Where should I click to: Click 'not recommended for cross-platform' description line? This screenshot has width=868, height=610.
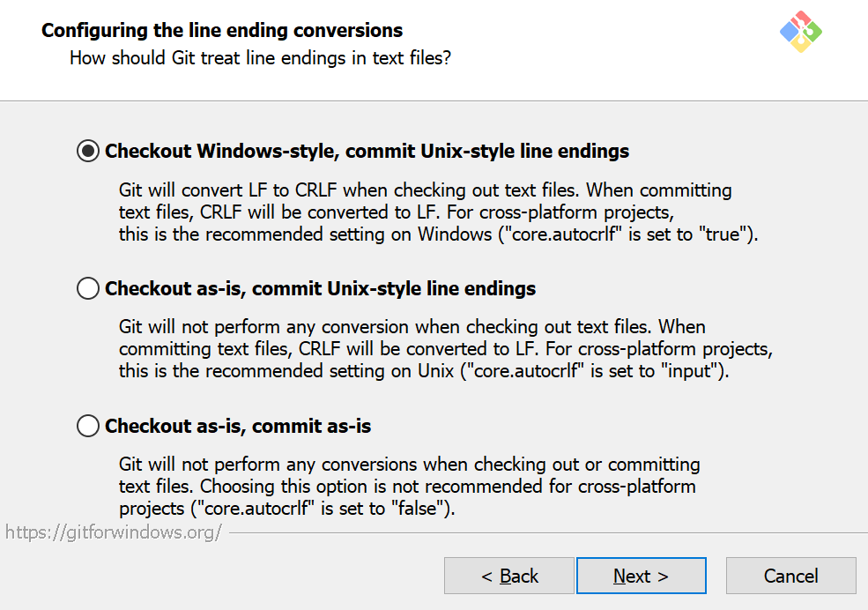click(x=407, y=486)
